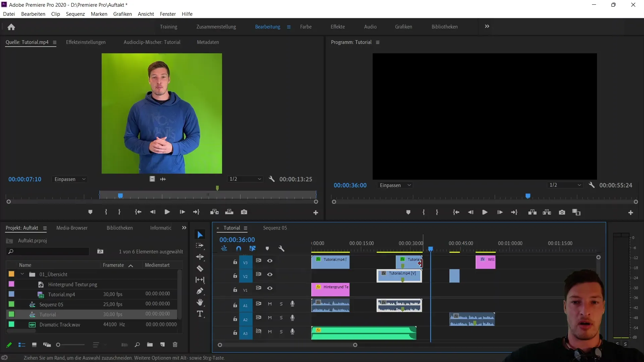Open Media-Browser tab
644x362 pixels.
[72, 228]
